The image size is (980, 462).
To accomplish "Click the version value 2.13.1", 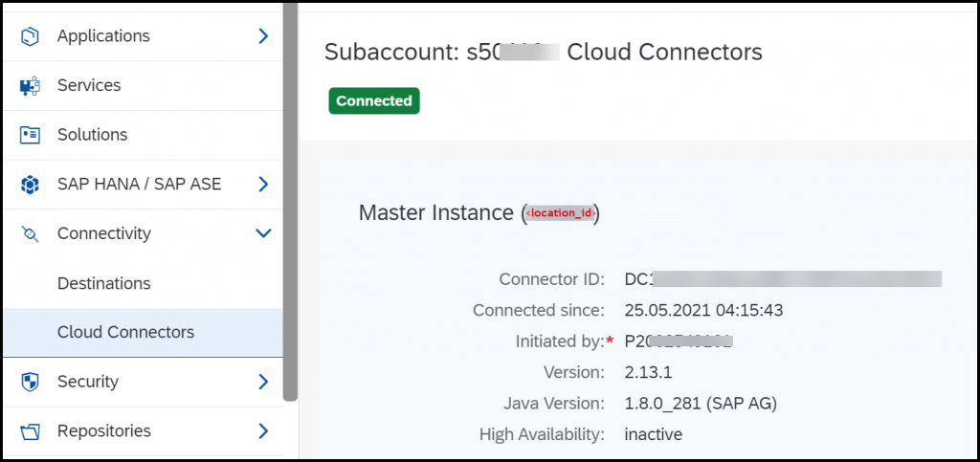I will click(648, 373).
